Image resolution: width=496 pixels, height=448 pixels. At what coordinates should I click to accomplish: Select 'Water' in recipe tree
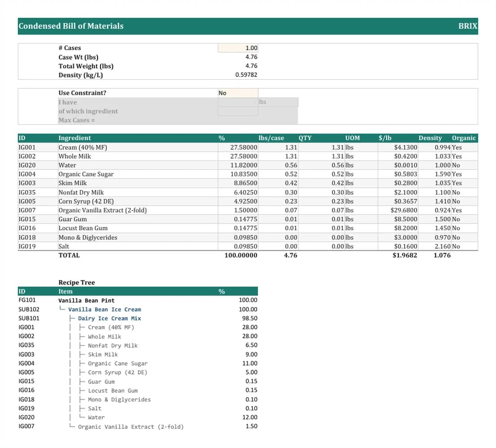click(x=96, y=417)
